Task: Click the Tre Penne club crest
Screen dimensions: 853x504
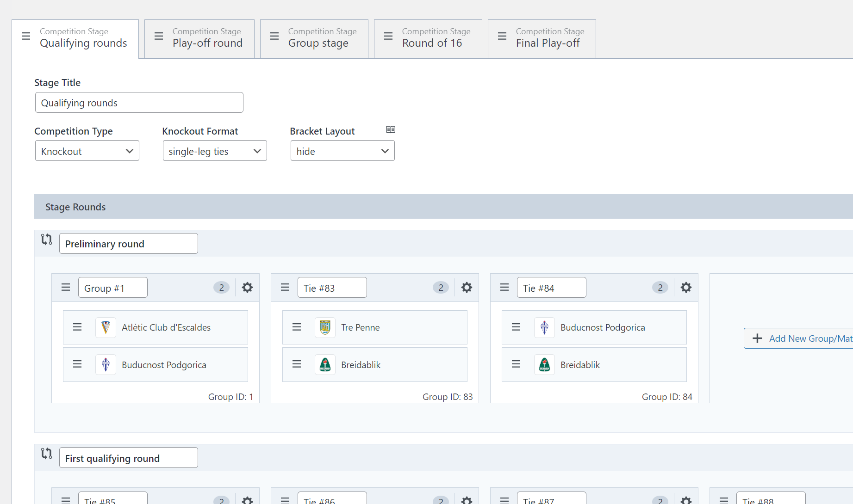Action: (325, 327)
